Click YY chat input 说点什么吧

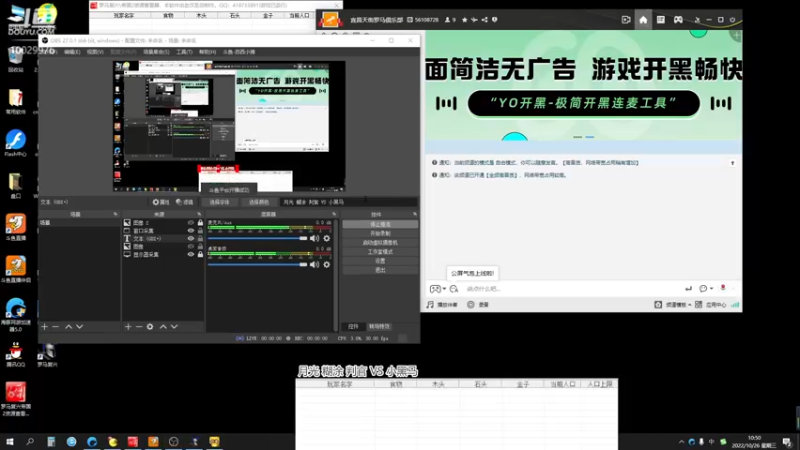571,289
